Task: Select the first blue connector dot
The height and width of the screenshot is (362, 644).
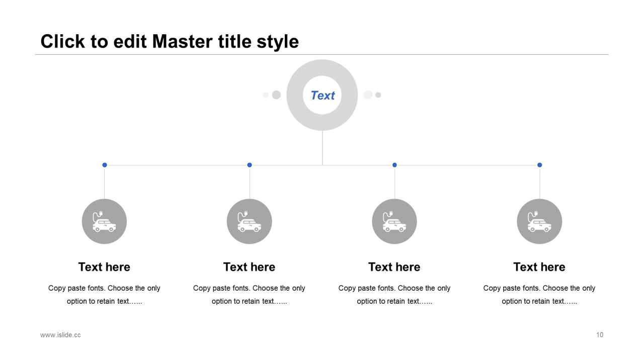Action: [x=105, y=165]
